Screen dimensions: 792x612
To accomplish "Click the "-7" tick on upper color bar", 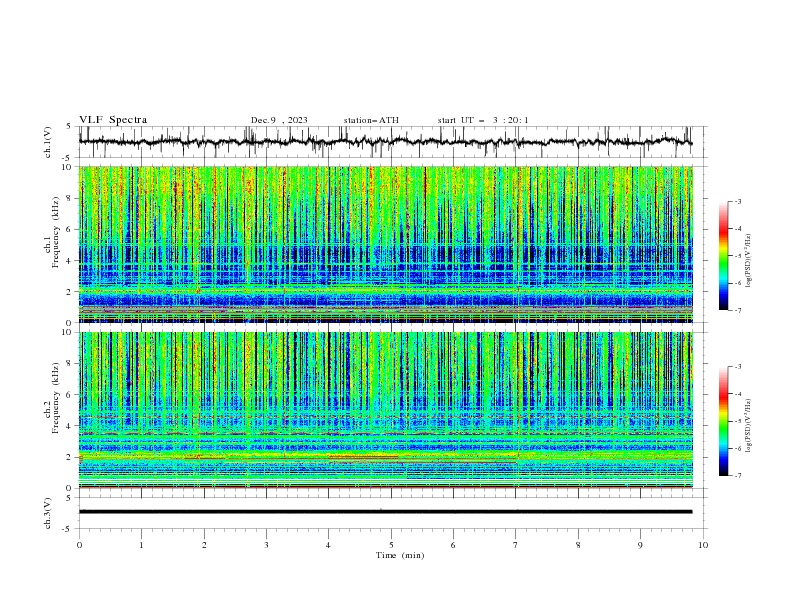I will point(738,311).
